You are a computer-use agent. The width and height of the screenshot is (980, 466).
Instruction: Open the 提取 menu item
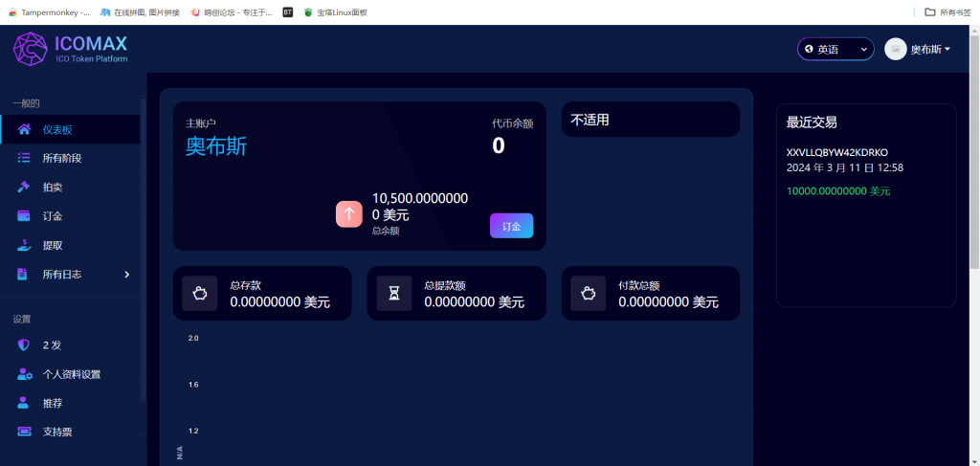point(70,245)
